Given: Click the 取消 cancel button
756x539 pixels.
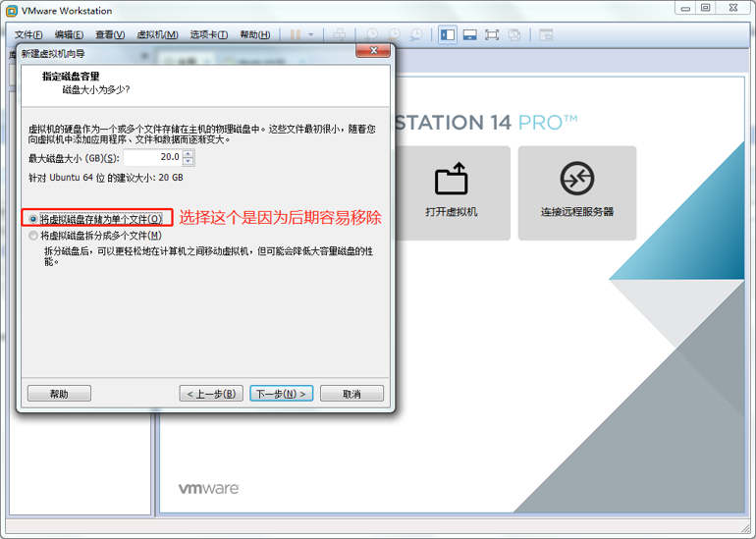Looking at the screenshot, I should coord(351,394).
